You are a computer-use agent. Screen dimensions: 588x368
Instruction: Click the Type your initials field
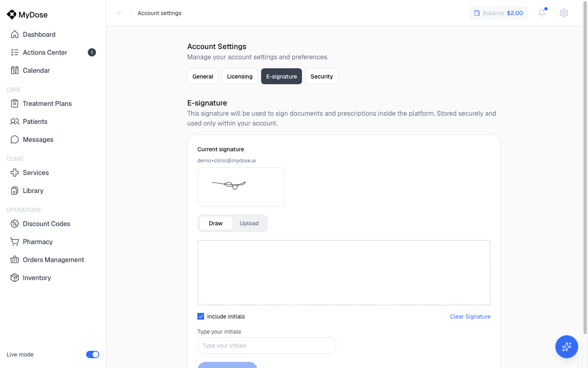[x=267, y=346]
